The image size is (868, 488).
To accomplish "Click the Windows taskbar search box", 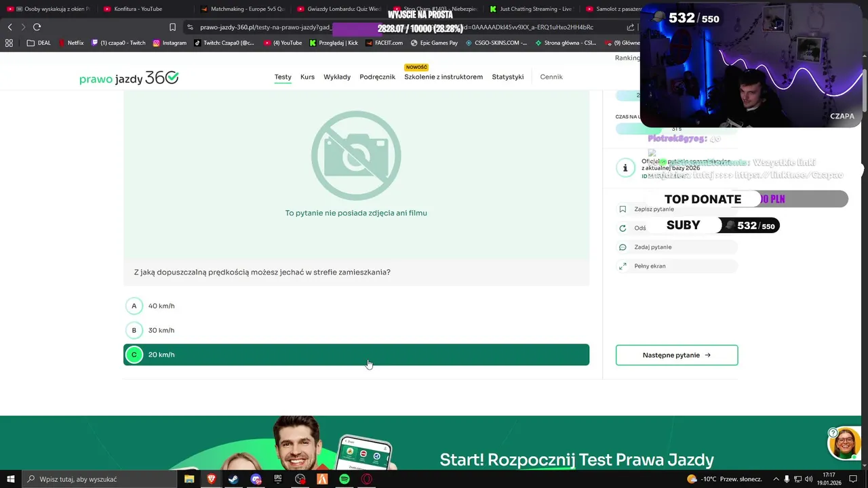I will click(x=99, y=479).
